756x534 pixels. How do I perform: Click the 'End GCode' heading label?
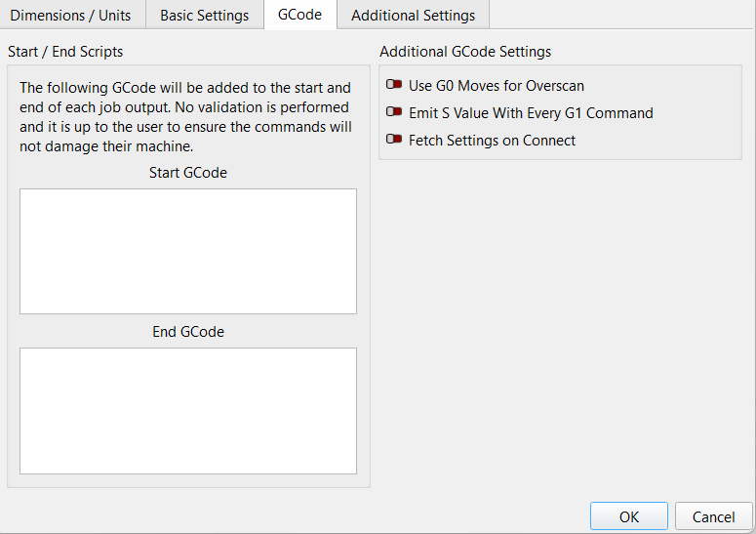[188, 332]
